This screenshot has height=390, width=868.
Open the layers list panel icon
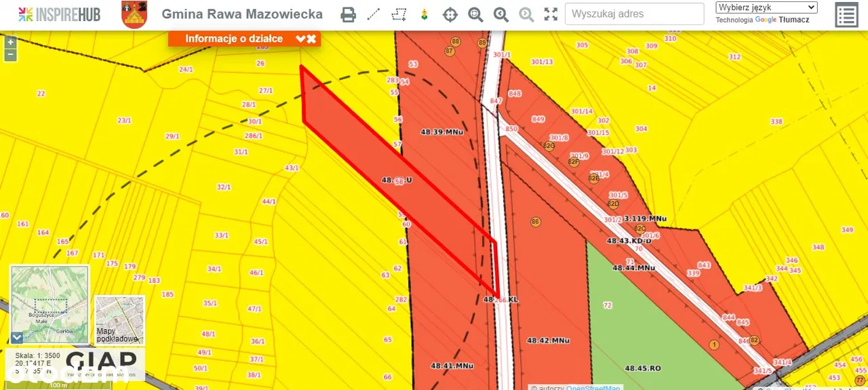click(846, 15)
